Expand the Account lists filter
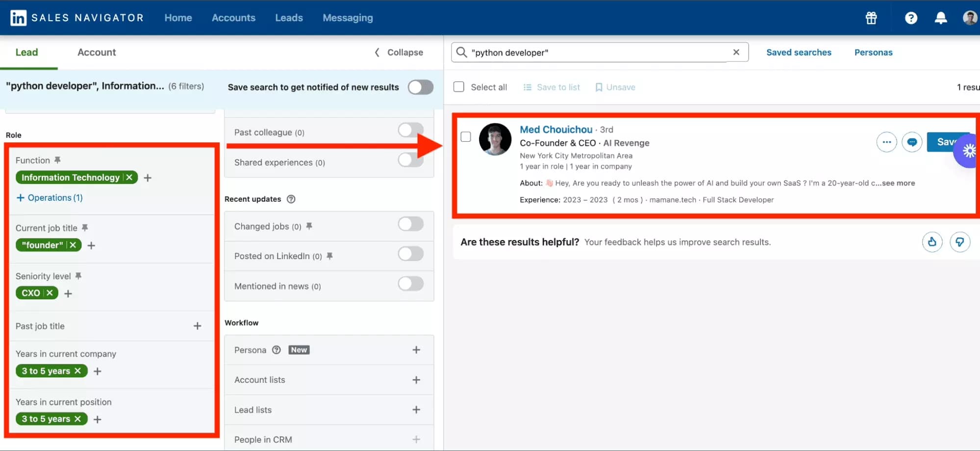The height and width of the screenshot is (451, 980). pyautogui.click(x=416, y=379)
